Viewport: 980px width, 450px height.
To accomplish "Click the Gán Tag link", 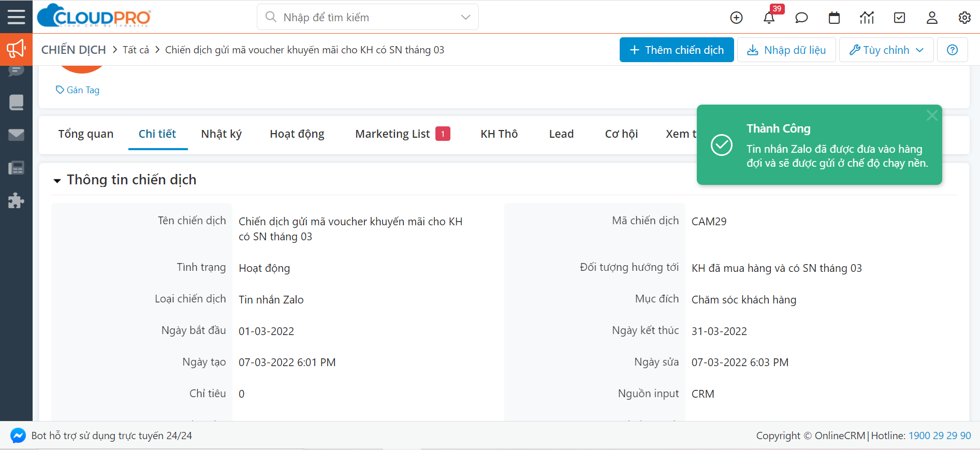I will coord(78,90).
